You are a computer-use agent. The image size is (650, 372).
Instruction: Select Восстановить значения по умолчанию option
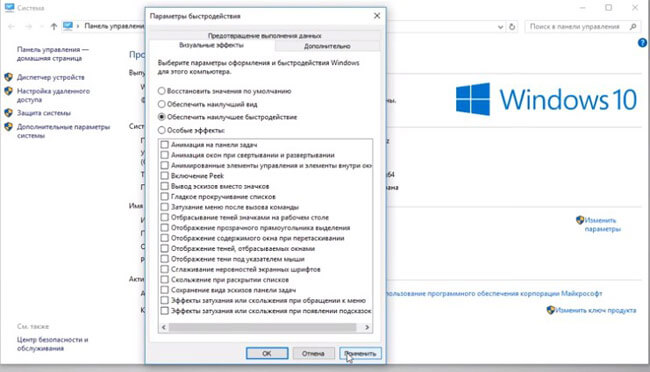tap(162, 91)
